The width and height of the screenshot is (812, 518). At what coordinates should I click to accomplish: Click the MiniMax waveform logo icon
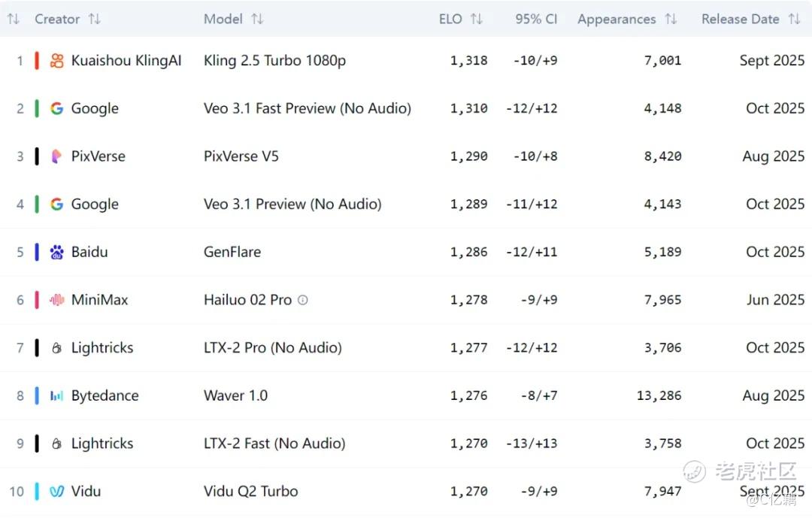tap(57, 300)
